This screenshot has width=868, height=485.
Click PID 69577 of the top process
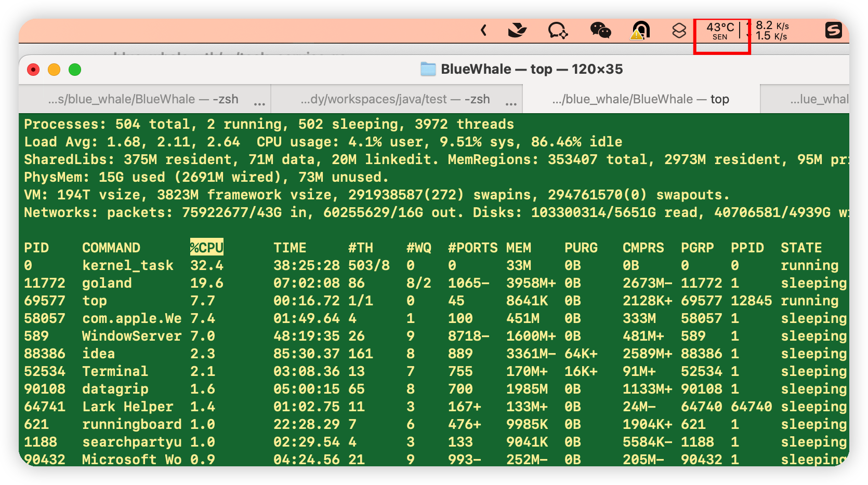[45, 301]
